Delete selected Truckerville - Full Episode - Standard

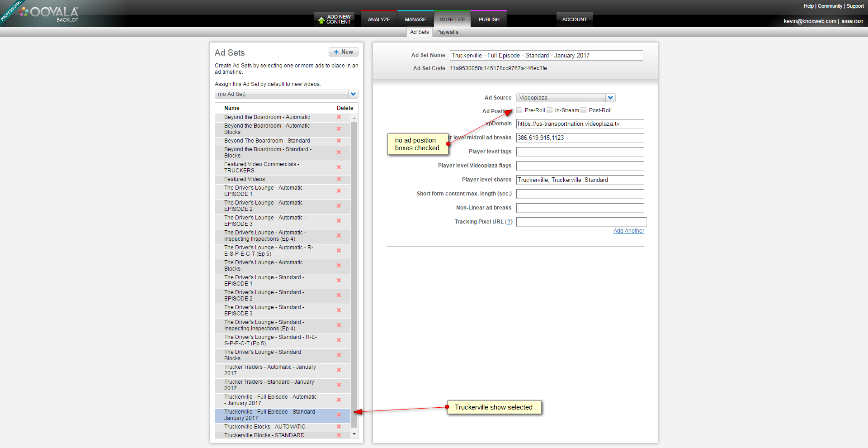[x=339, y=415]
